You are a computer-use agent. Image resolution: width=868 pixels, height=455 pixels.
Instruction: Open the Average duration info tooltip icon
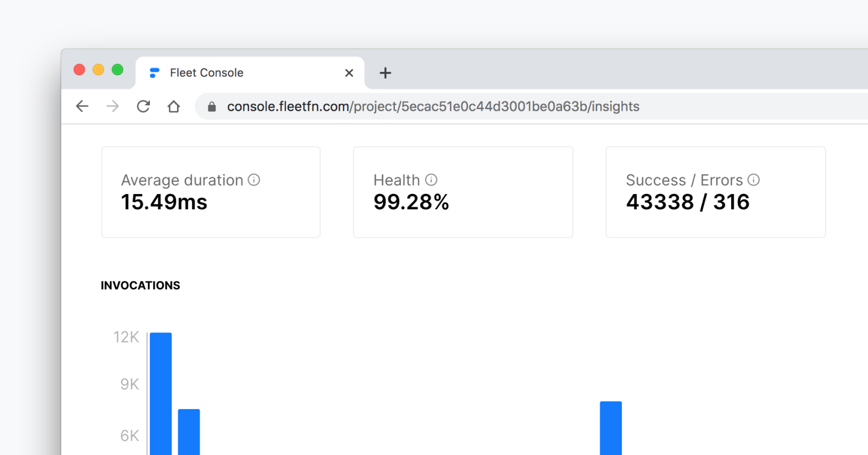(254, 180)
